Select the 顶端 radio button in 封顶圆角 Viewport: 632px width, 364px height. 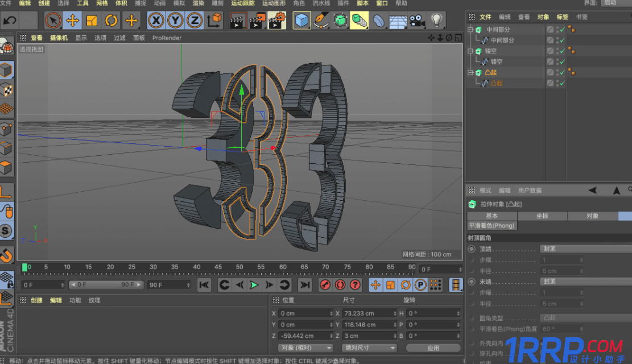[x=472, y=250]
